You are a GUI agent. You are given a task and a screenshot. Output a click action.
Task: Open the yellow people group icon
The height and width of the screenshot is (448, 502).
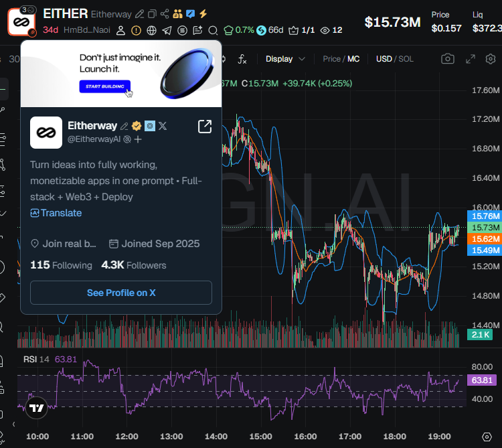[x=177, y=14]
